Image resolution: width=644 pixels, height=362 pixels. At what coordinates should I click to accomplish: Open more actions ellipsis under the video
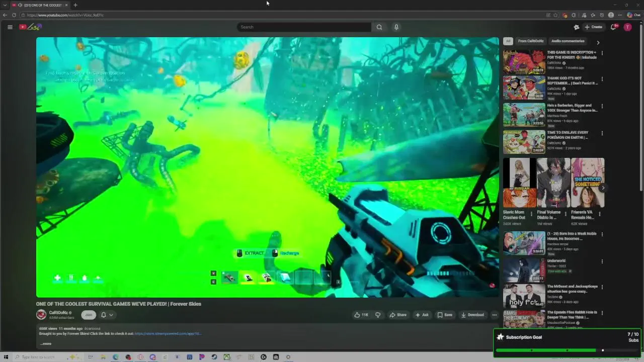pos(494,315)
